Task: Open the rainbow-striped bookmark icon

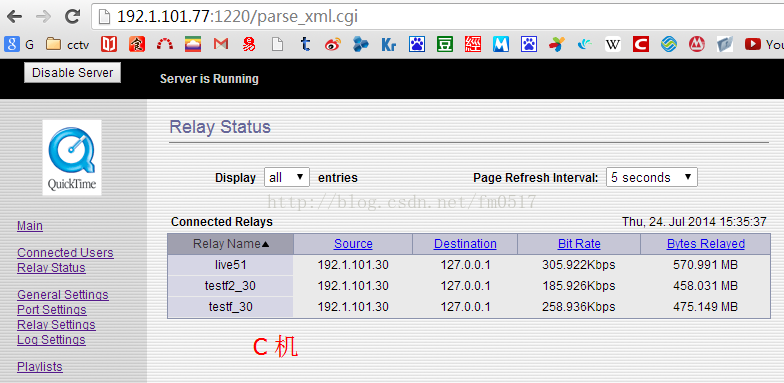Action: (192, 44)
